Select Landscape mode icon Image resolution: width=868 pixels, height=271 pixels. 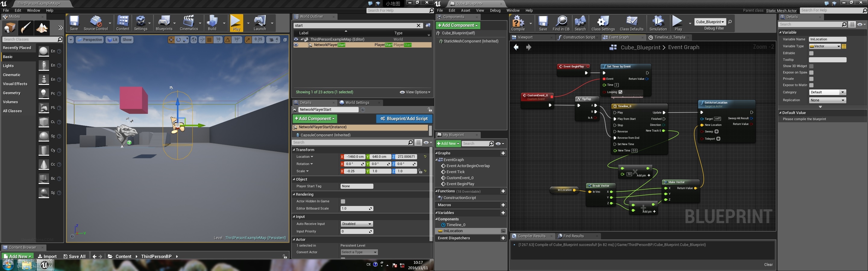[x=42, y=28]
